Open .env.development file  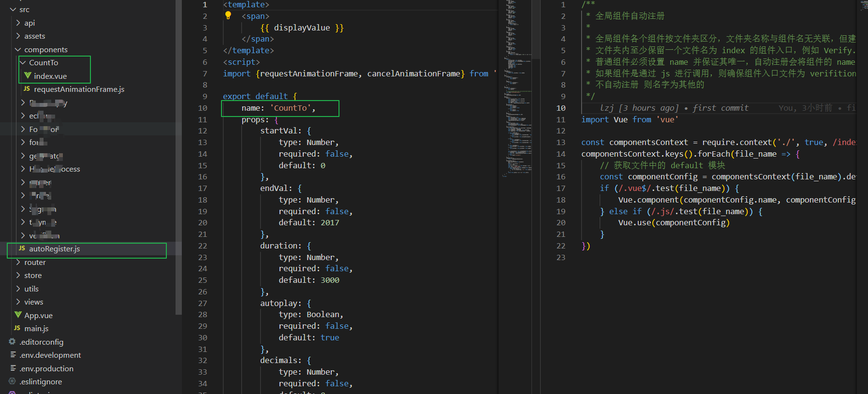coord(50,355)
